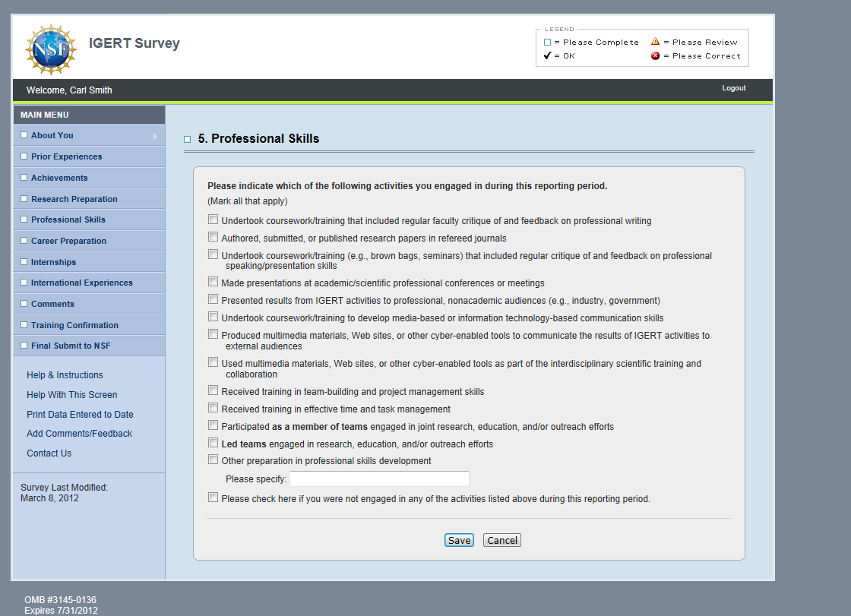Click the NSF logo icon
851x616 pixels.
[51, 49]
